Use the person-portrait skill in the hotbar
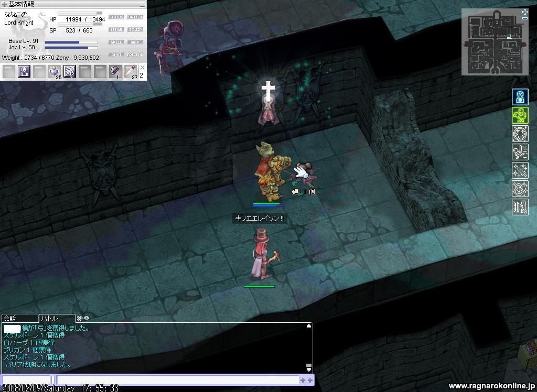537x392 pixels. 24,72
